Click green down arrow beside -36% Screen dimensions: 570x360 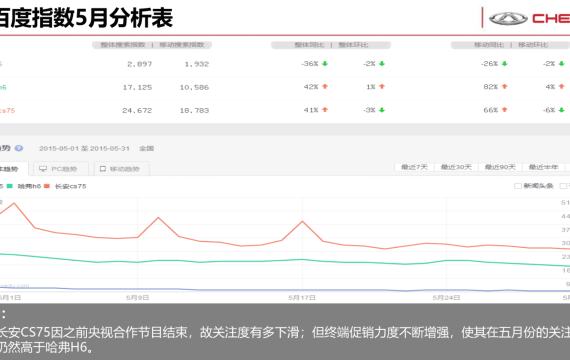[325, 64]
